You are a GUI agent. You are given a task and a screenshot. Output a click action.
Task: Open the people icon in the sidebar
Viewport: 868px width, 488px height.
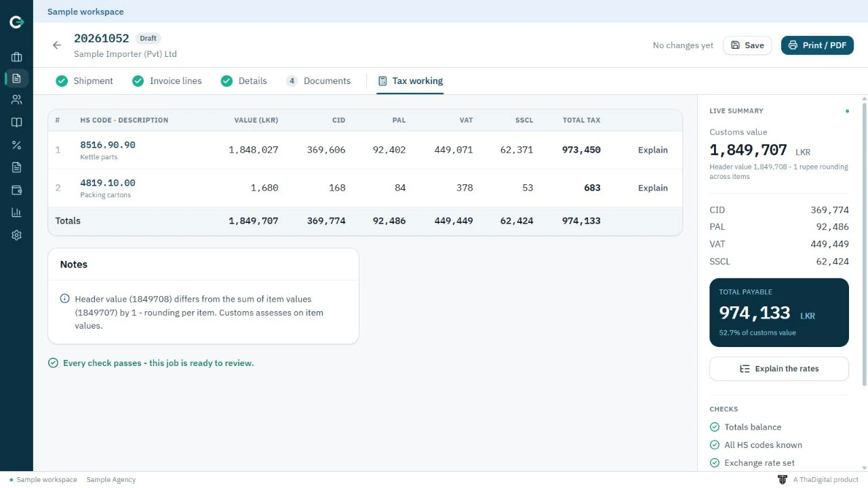click(x=16, y=100)
